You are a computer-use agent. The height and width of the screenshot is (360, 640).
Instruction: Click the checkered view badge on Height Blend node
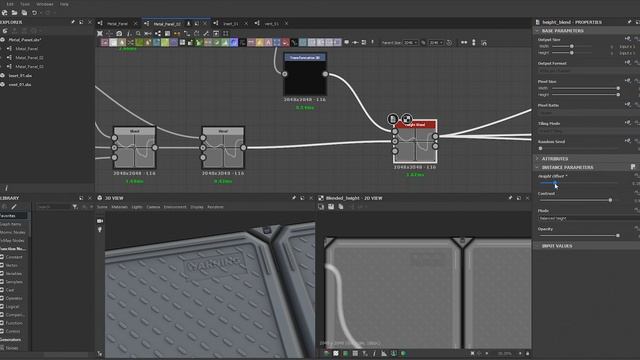pyautogui.click(x=407, y=119)
